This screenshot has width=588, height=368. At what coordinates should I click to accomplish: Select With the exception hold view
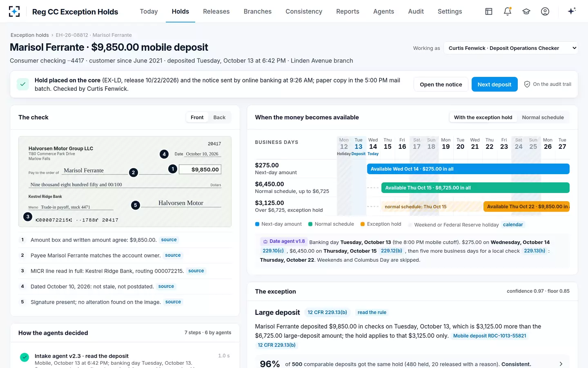pos(483,117)
